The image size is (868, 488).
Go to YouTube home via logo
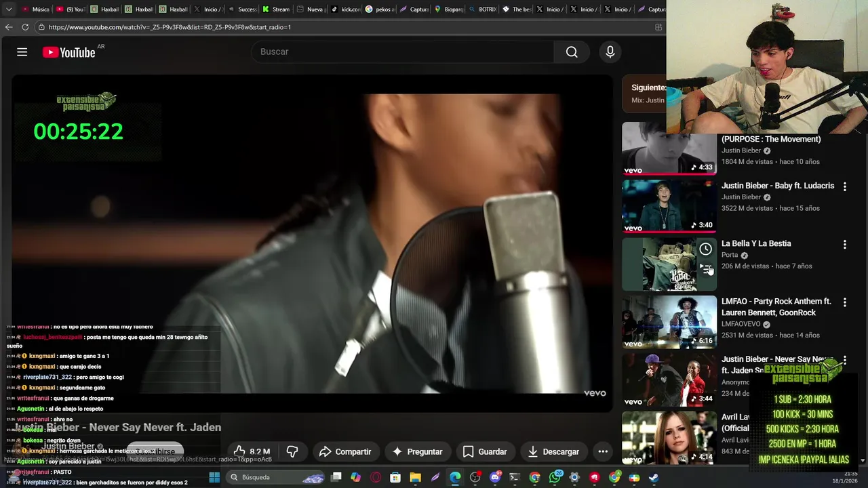tap(68, 52)
